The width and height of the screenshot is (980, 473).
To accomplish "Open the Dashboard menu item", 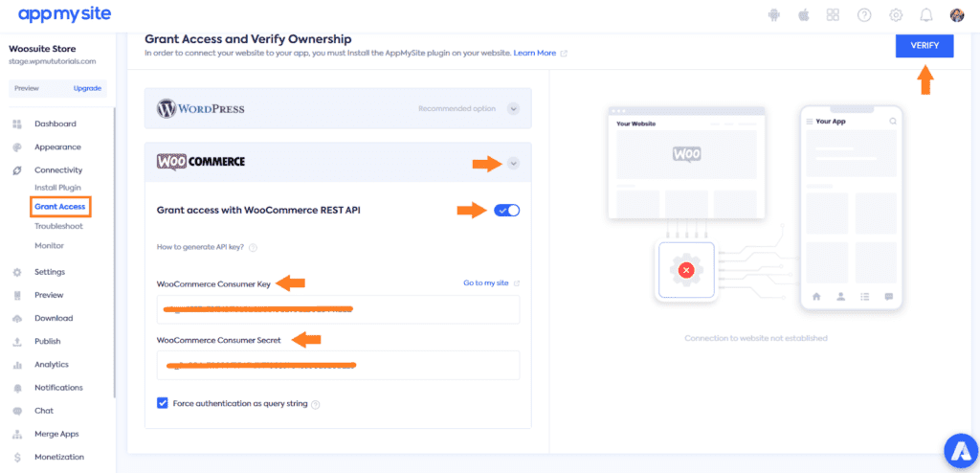I will [x=55, y=124].
